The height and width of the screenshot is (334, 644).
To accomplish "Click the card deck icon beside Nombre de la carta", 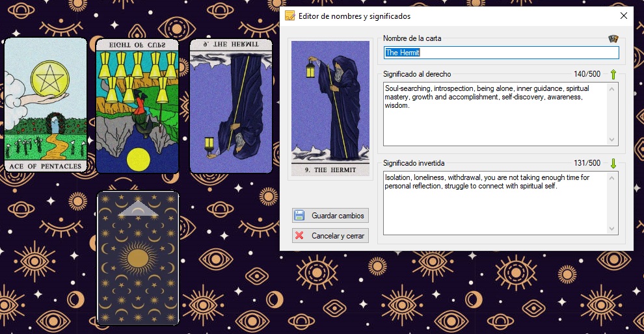I will (613, 39).
